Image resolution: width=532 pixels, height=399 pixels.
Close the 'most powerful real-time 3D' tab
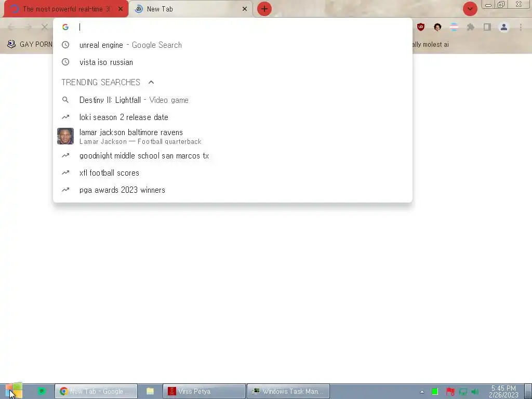coord(121,9)
